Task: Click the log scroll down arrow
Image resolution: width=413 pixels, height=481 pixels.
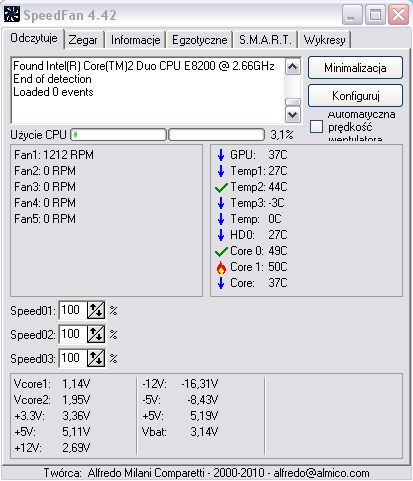Action: 293,115
